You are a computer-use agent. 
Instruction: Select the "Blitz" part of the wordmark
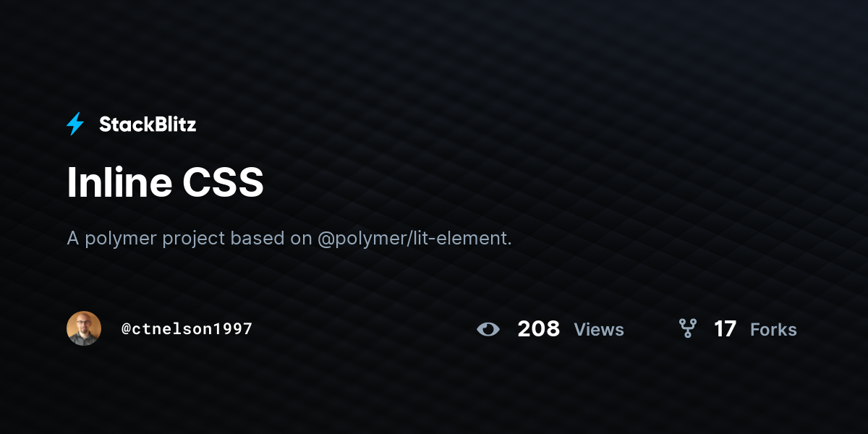172,124
